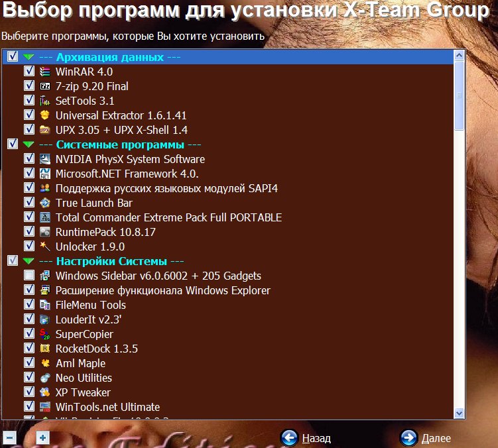Uncheck the RocketDock 1.3.5 checkbox
Image resolution: width=498 pixels, height=448 pixels.
[29, 348]
